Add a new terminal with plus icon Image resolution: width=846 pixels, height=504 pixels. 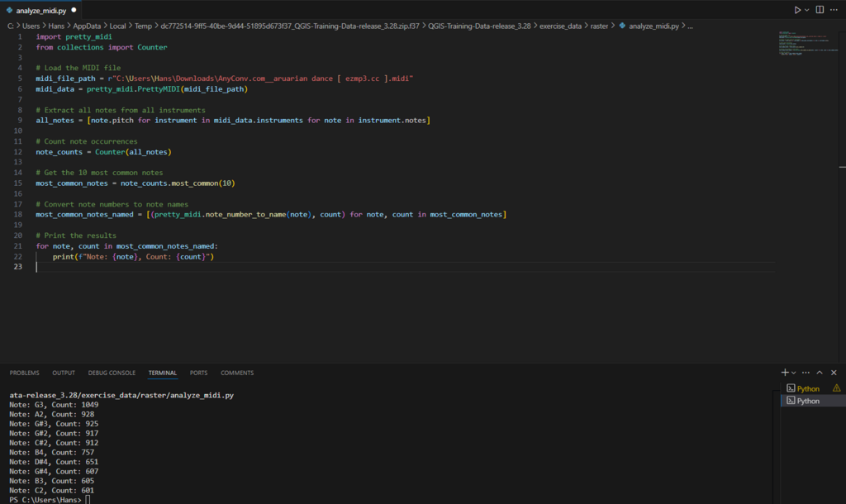click(x=785, y=373)
